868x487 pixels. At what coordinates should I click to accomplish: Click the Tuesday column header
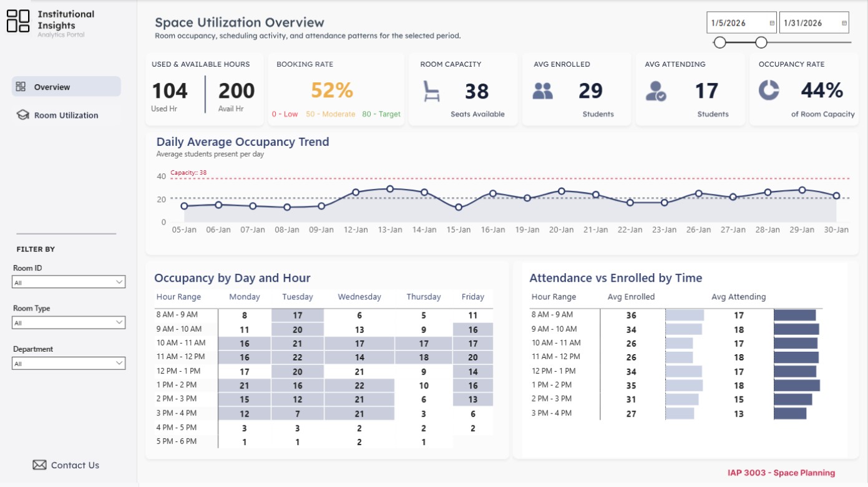click(x=298, y=297)
